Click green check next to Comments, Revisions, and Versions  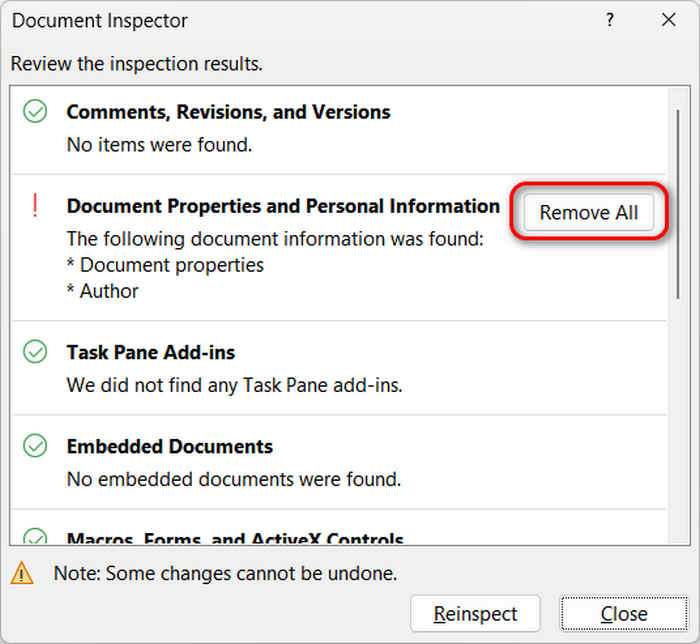click(x=35, y=111)
